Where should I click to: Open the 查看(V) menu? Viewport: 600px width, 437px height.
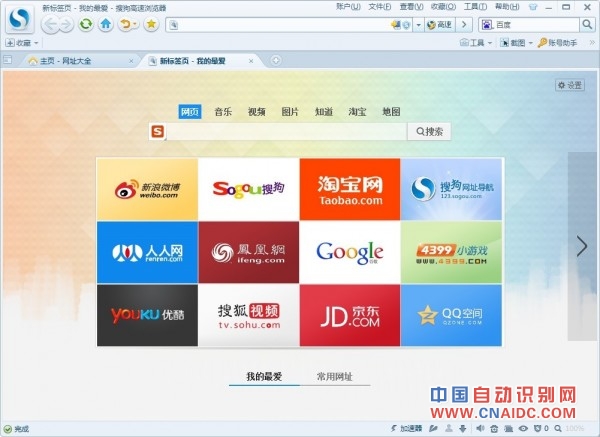click(411, 7)
